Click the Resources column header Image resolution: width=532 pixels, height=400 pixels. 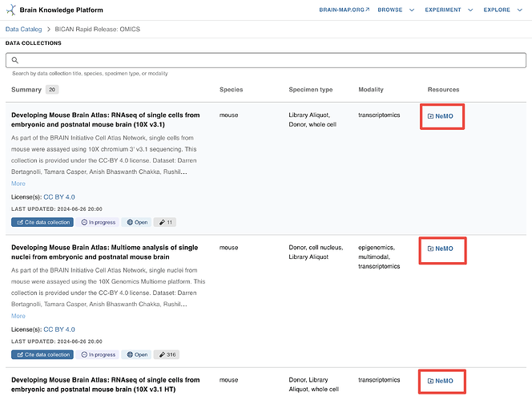(443, 90)
